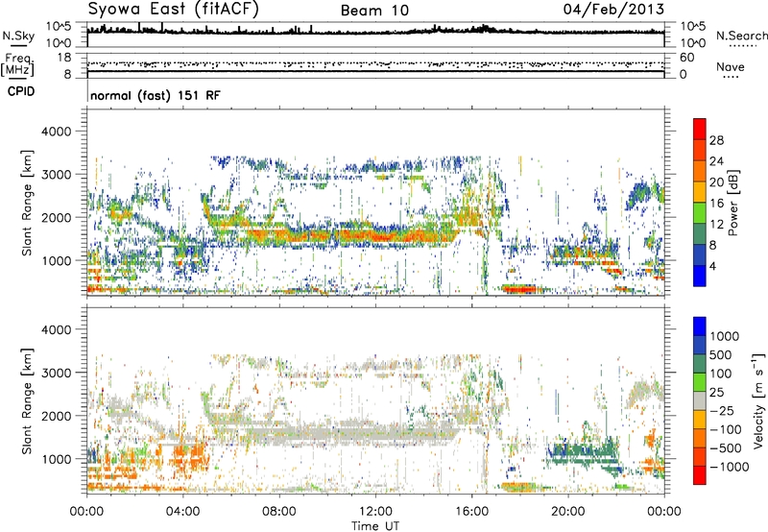
Task: Click the '2000' tick on velocity panel
Action: (56, 416)
